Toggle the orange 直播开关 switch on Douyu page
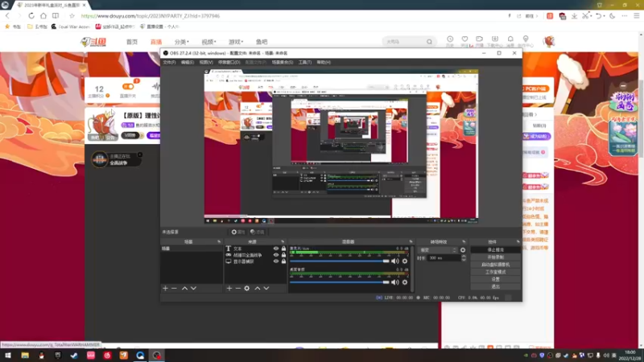The image size is (644, 362). coord(128,87)
